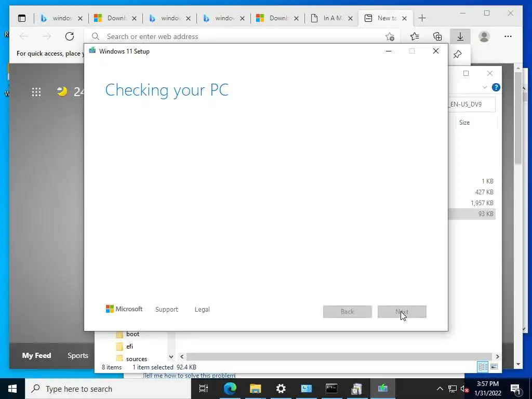Open Settings gear from the taskbar

(281, 389)
